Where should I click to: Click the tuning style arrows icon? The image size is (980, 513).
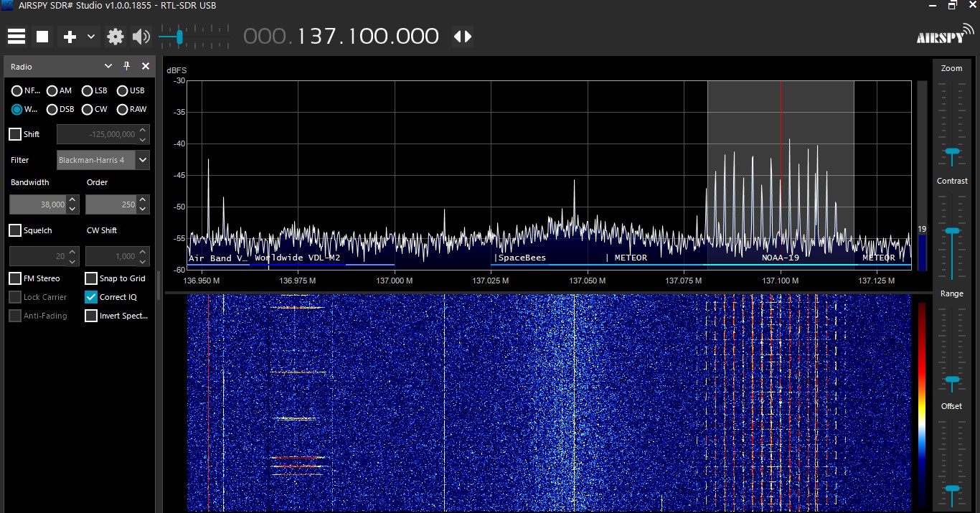tap(463, 37)
